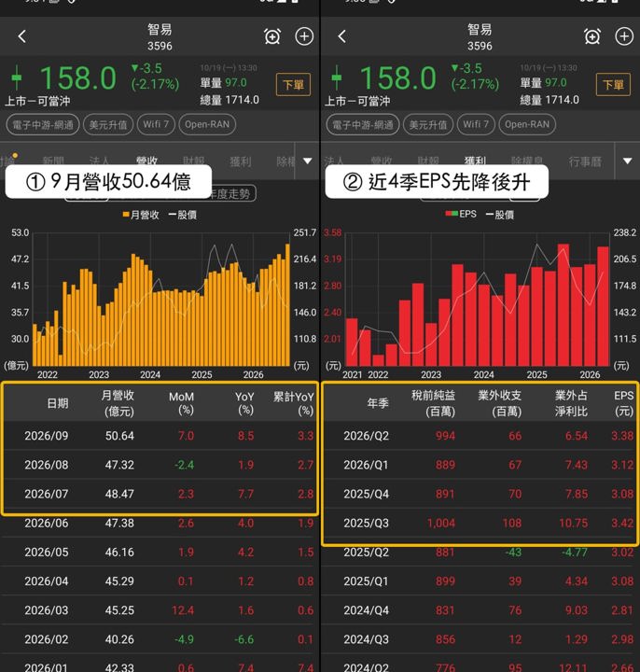
Task: Select Wifi 7 tag on revenue screen
Action: 156,125
